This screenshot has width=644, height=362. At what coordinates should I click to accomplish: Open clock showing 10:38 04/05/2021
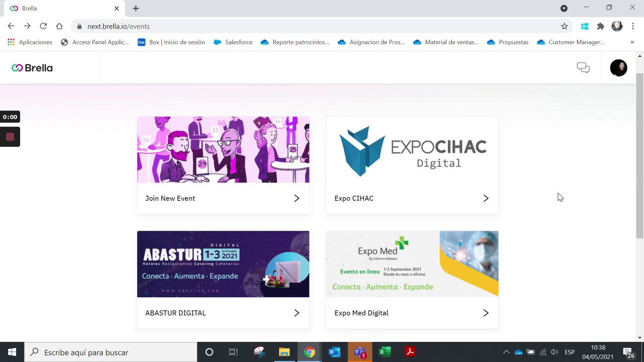(598, 352)
